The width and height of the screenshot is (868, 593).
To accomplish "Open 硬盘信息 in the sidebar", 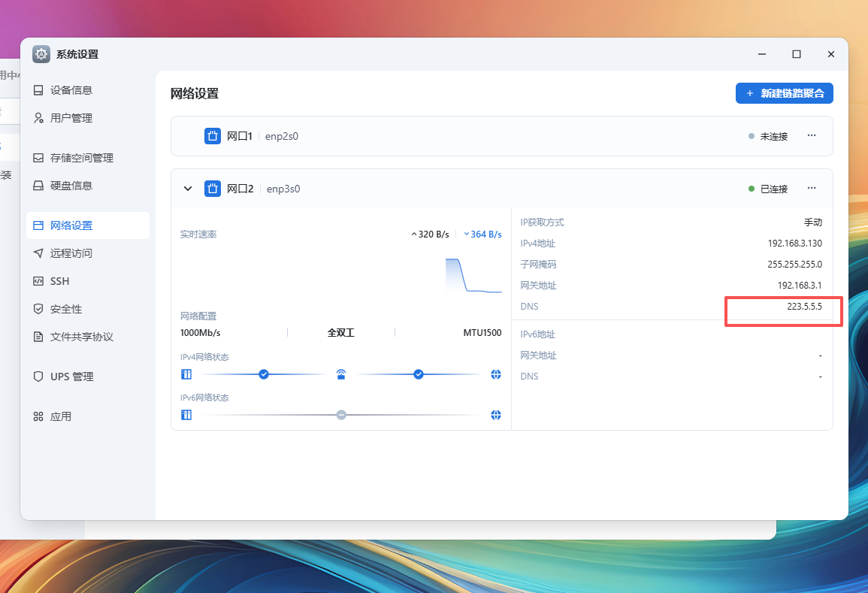I will (x=87, y=186).
